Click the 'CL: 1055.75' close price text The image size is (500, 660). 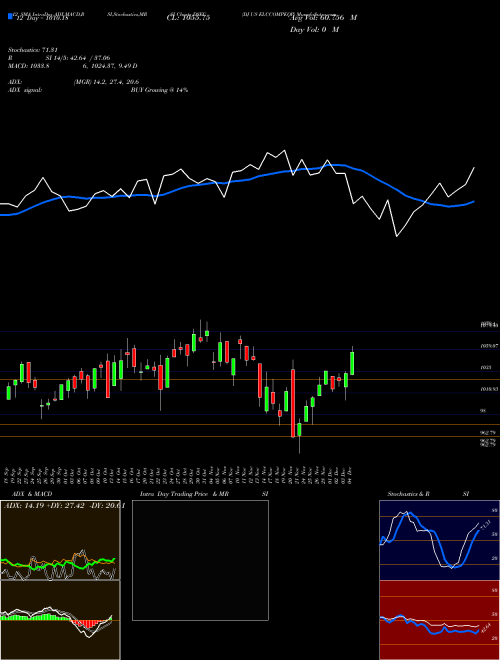pos(189,18)
